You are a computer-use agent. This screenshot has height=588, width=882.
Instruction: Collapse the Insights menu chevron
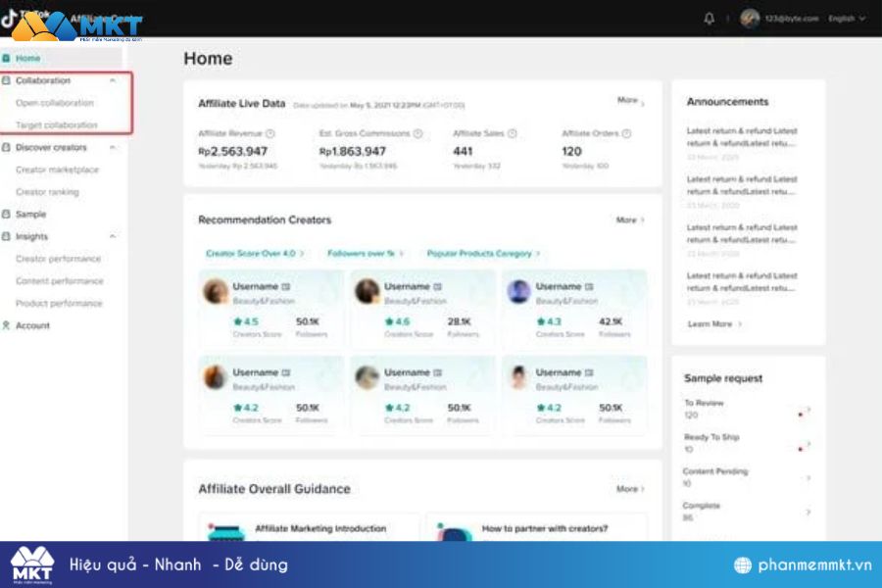113,236
